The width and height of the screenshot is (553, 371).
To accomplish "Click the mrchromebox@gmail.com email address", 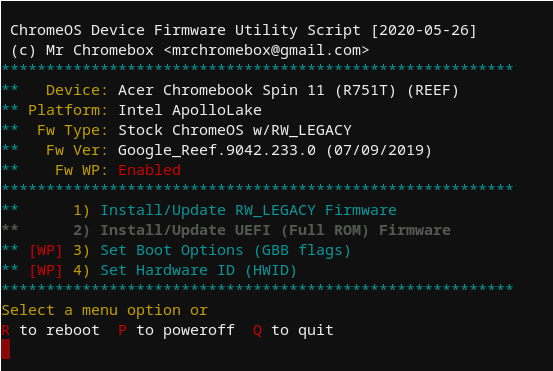I will click(x=266, y=50).
